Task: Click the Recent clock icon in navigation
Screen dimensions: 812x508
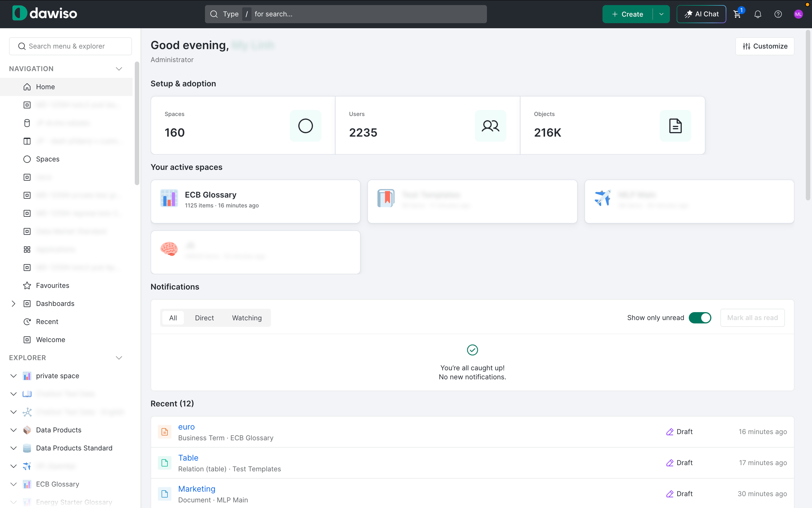Action: [27, 321]
